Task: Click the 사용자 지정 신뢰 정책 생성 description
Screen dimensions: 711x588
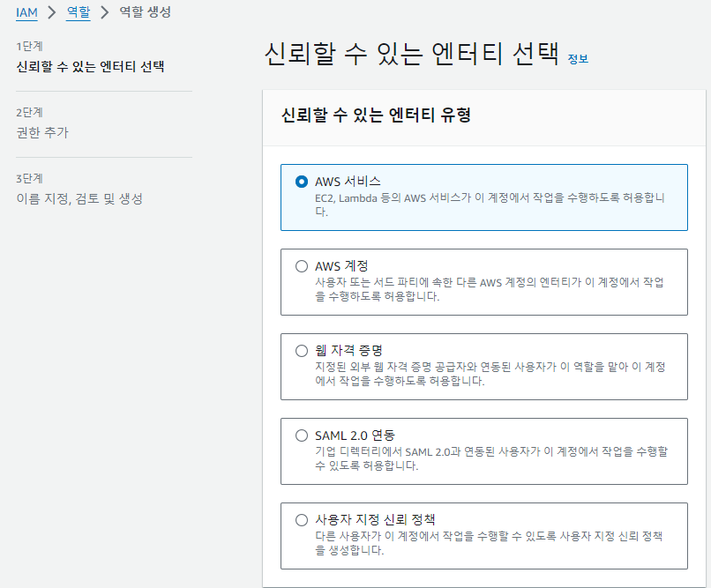Action: click(x=489, y=543)
